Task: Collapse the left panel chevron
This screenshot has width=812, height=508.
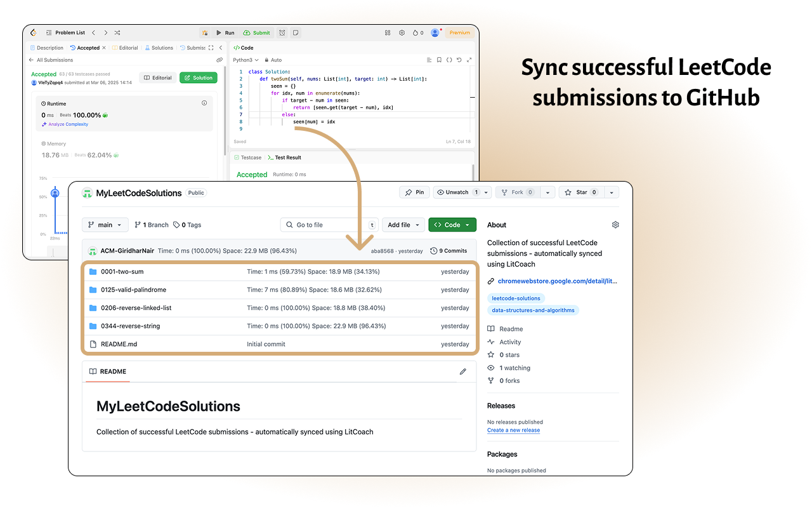Action: pos(221,48)
